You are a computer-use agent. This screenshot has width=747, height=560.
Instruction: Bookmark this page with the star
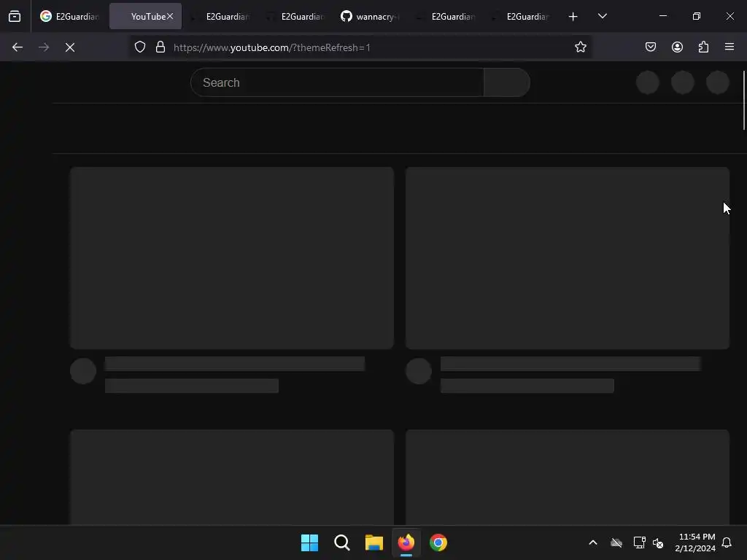click(x=580, y=47)
